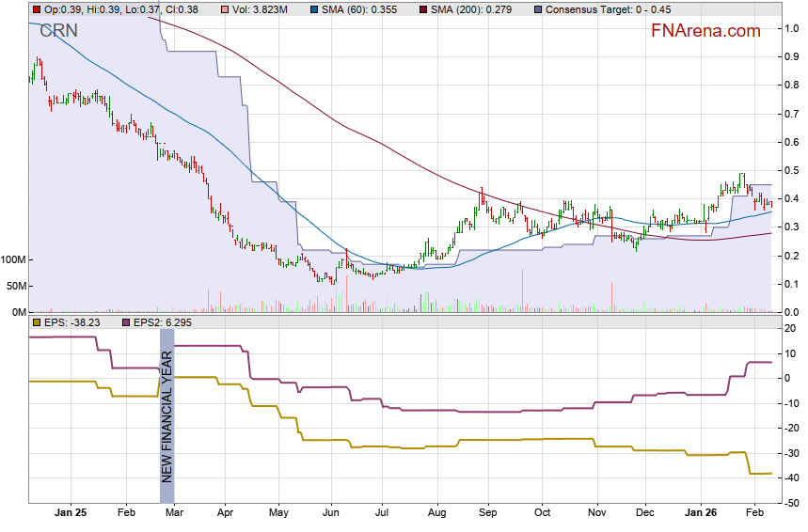Click the Vol: 3.823M legend text
The height and width of the screenshot is (532, 808).
coord(259,9)
